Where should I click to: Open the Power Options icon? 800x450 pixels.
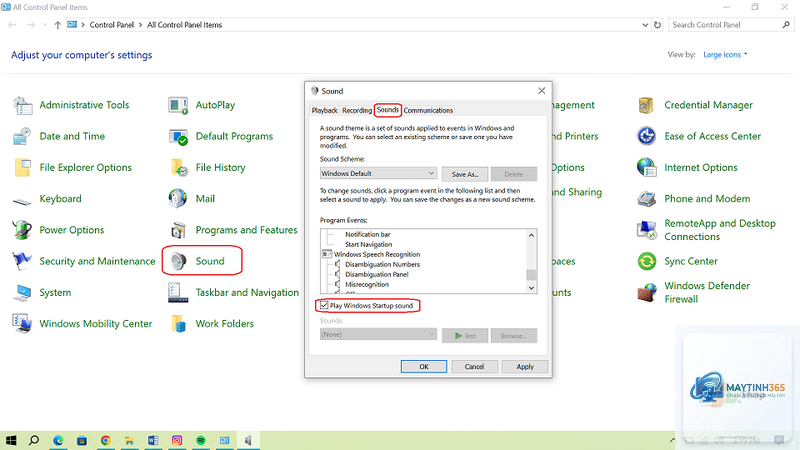click(x=22, y=230)
